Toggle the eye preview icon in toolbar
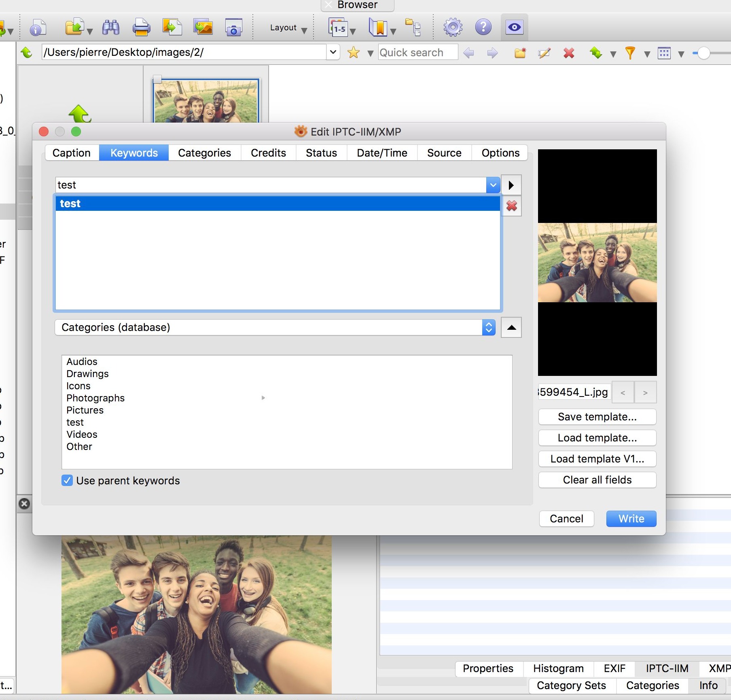731x700 pixels. [x=514, y=28]
